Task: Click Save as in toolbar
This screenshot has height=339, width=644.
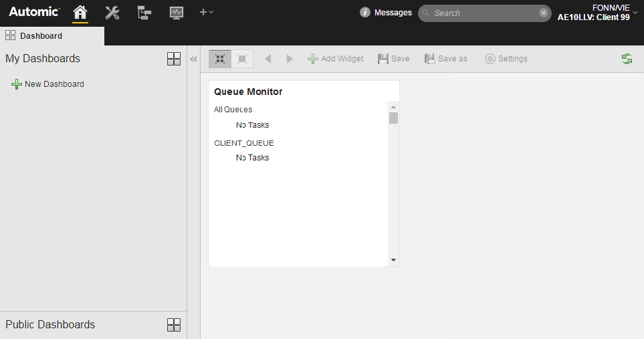Action: tap(446, 59)
